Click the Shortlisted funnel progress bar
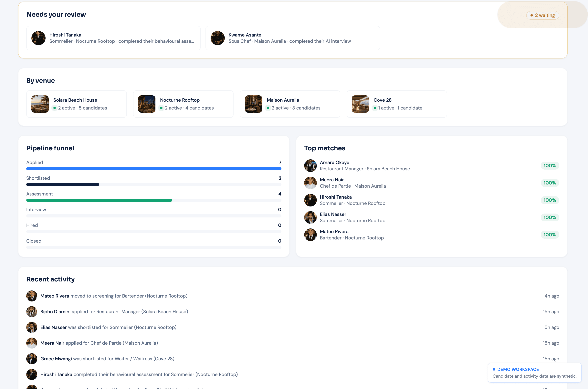Viewport: 588px width, 389px height. coord(153,184)
